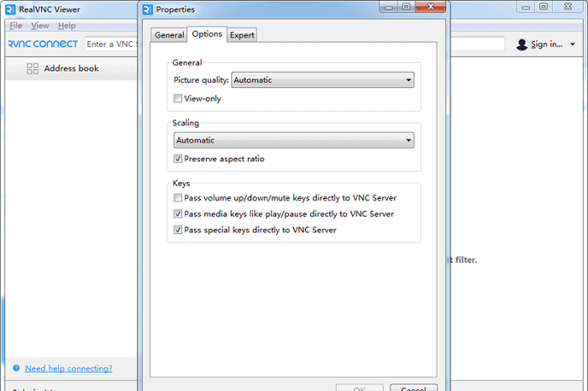The height and width of the screenshot is (391, 588).
Task: Enable passing volume keys to VNC Server
Action: pos(178,198)
